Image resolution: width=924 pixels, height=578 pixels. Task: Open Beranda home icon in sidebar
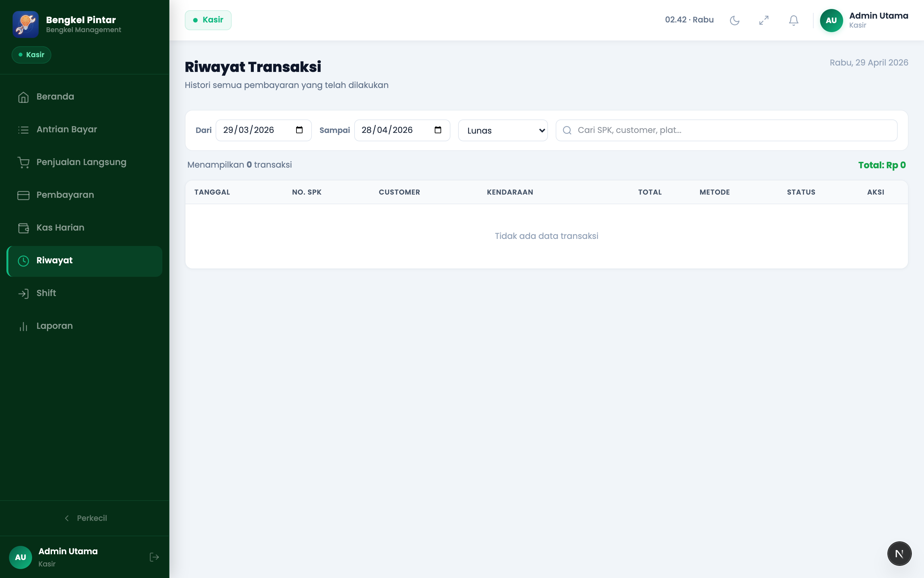(x=23, y=97)
